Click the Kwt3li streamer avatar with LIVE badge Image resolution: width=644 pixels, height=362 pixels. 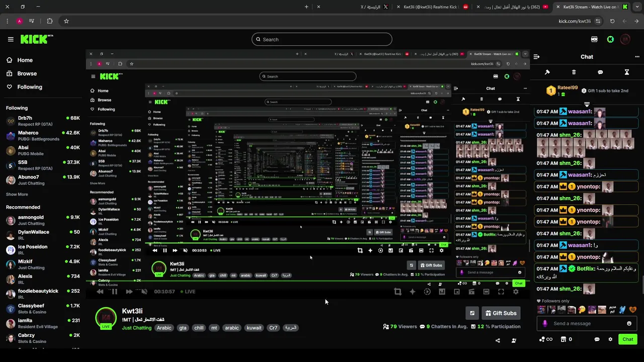tap(106, 318)
